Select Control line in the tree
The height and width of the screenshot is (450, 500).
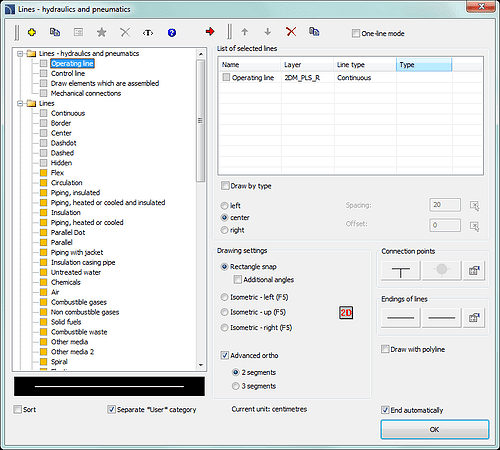68,73
